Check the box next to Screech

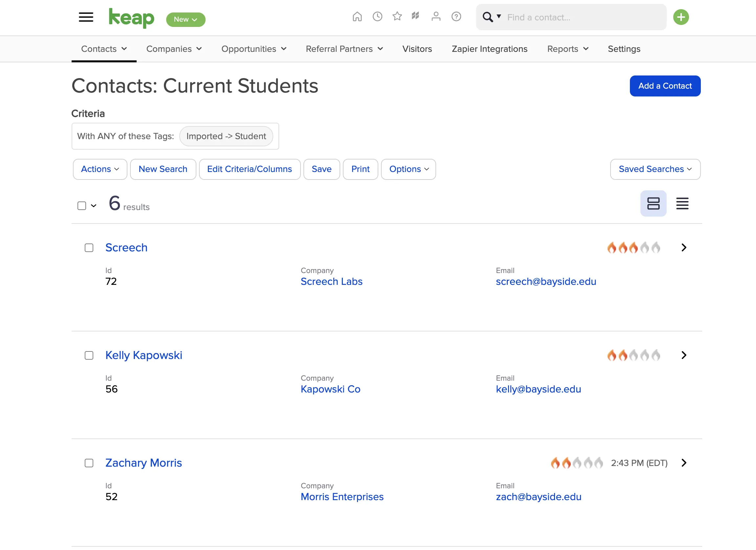point(89,248)
